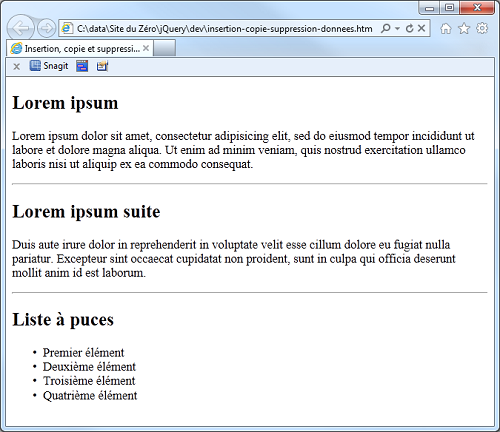The height and width of the screenshot is (432, 500).
Task: Select the 'Insertion, copie et suppressi...' tab
Action: 80,48
